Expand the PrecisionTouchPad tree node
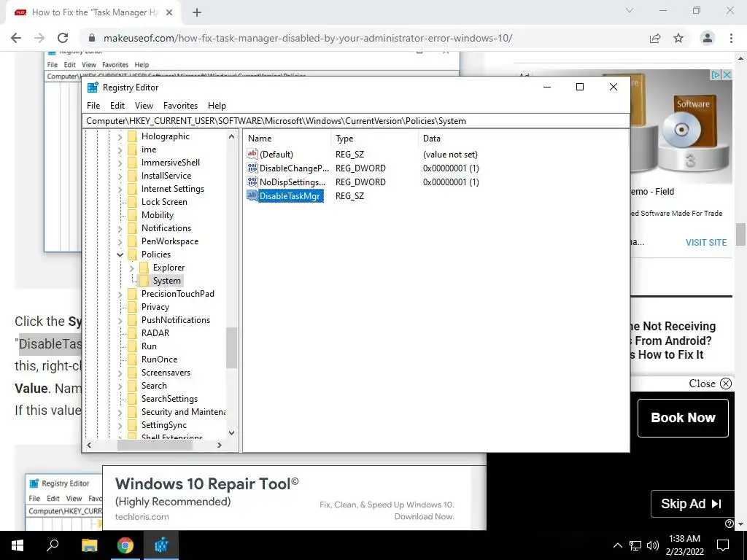The height and width of the screenshot is (560, 747). coord(120,295)
